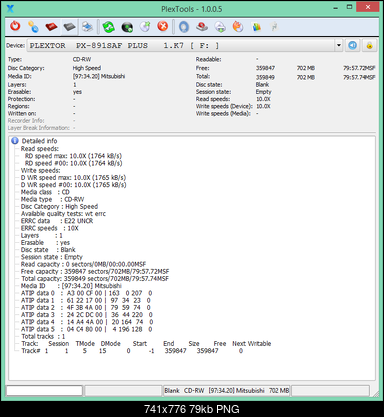Click the blue round button beside device list
Image resolution: width=384 pixels, height=417 pixels.
click(x=353, y=45)
